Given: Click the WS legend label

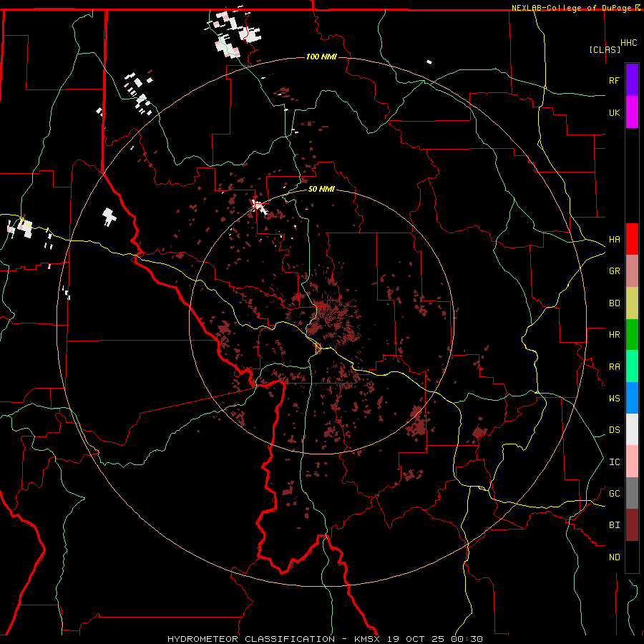Looking at the screenshot, I should [614, 399].
